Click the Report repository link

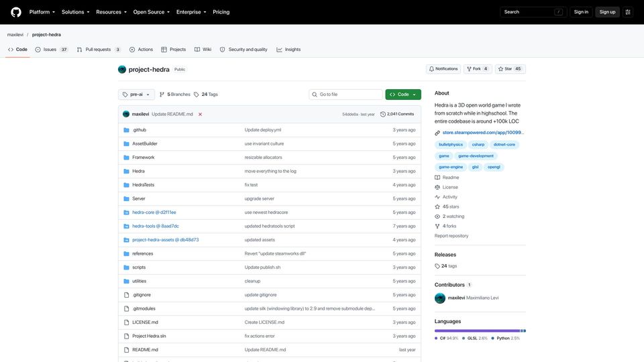(451, 236)
